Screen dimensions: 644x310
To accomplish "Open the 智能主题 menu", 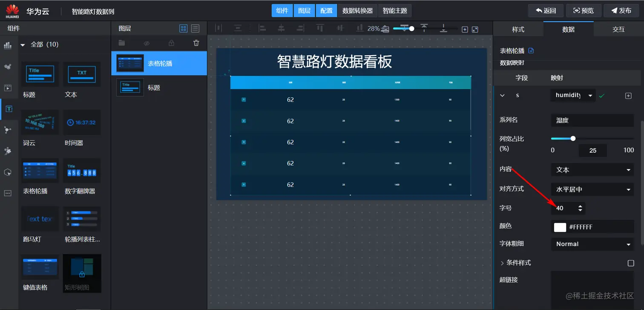I will point(395,11).
